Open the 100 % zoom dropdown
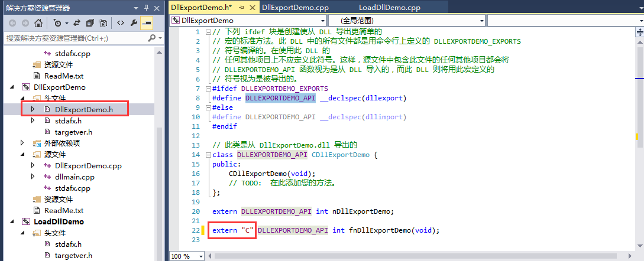Image resolution: width=644 pixels, height=261 pixels. click(x=201, y=256)
